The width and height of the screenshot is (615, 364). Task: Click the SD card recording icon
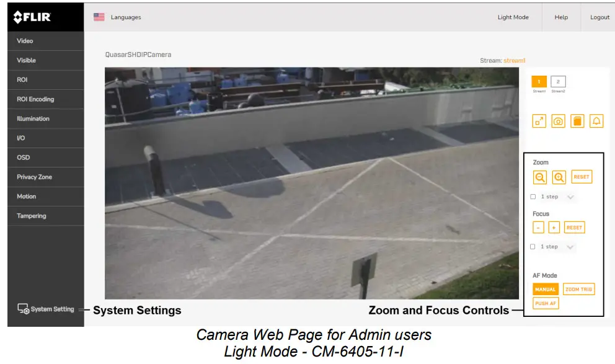577,121
